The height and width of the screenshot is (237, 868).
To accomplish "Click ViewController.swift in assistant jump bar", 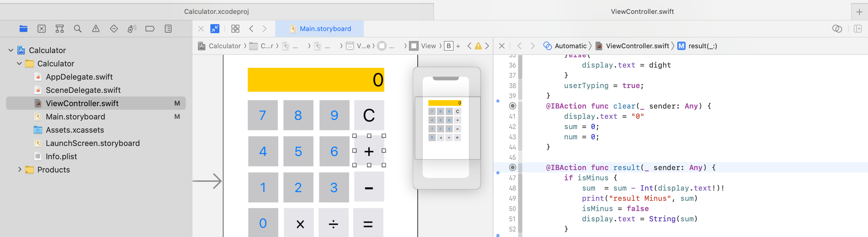I will point(632,46).
